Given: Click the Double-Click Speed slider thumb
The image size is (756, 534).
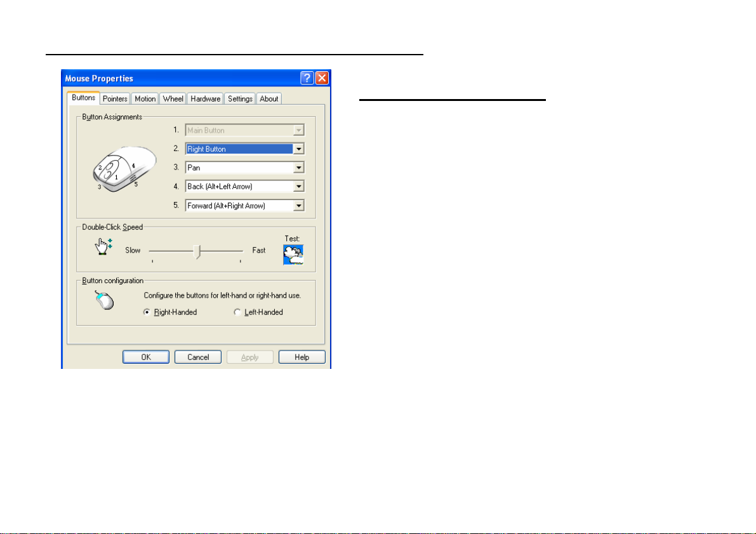Looking at the screenshot, I should pos(197,252).
